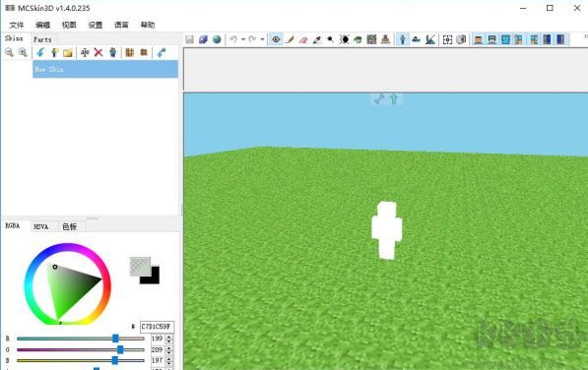This screenshot has height=370, width=588.
Task: Select the New Skin list entry
Action: [x=105, y=69]
